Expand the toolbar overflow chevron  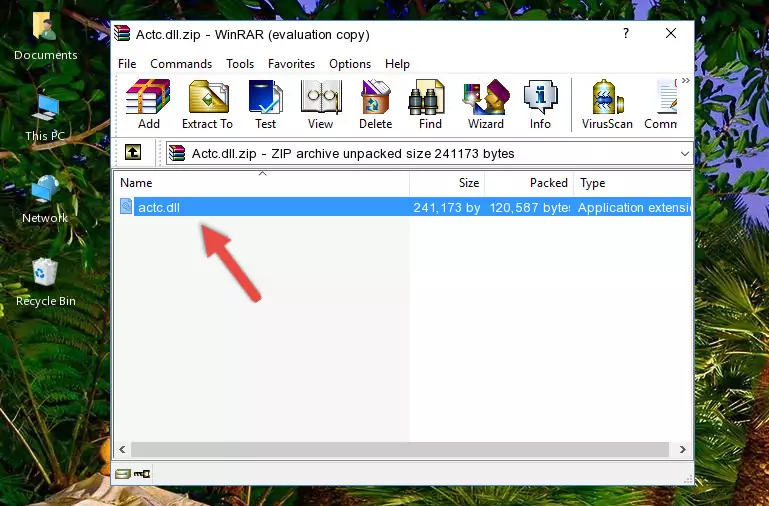[686, 81]
